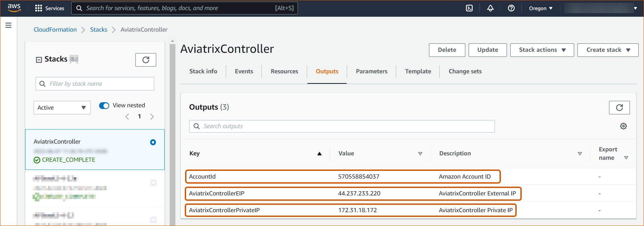
Task: Switch to the Template tab
Action: [x=418, y=71]
